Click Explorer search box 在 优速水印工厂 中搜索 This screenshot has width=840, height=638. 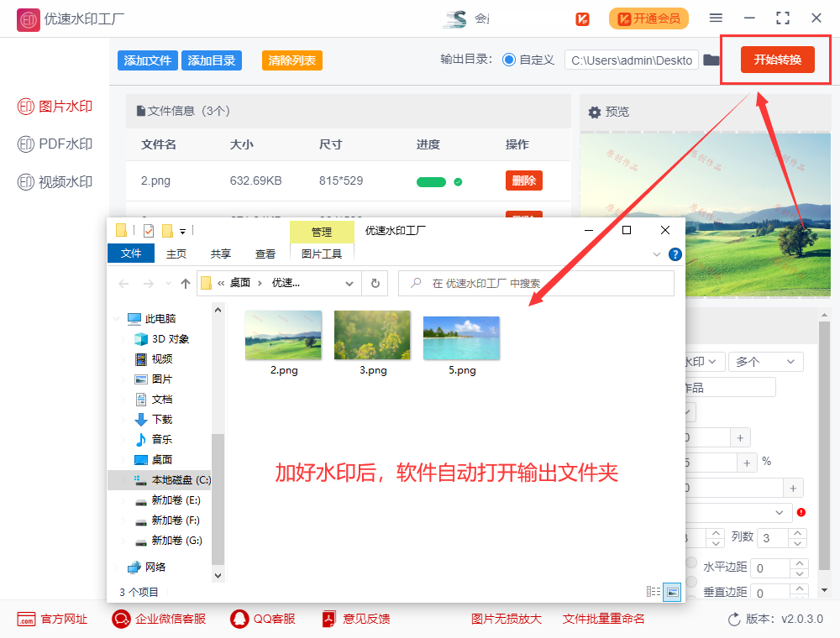pos(536,284)
